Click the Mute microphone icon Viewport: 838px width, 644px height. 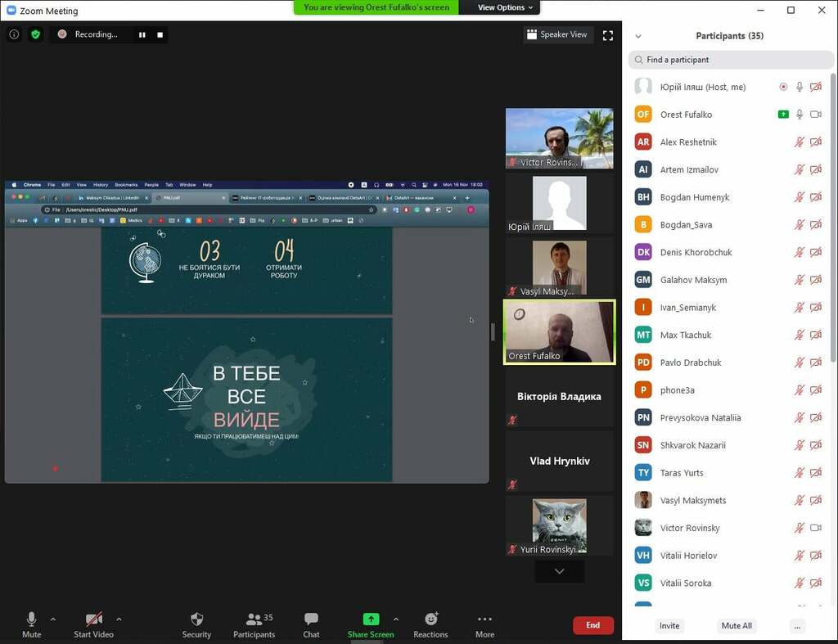point(32,619)
